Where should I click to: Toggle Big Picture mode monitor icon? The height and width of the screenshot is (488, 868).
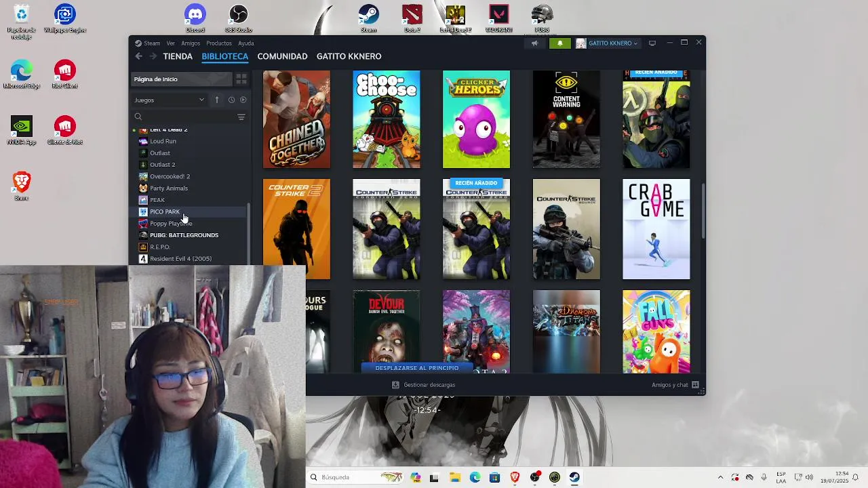652,43
